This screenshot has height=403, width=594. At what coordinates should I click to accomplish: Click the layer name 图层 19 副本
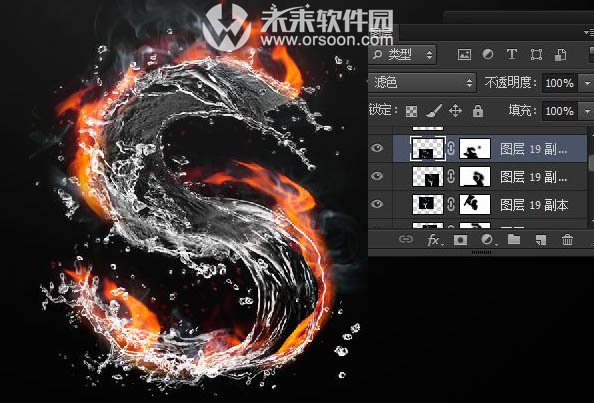pos(534,205)
